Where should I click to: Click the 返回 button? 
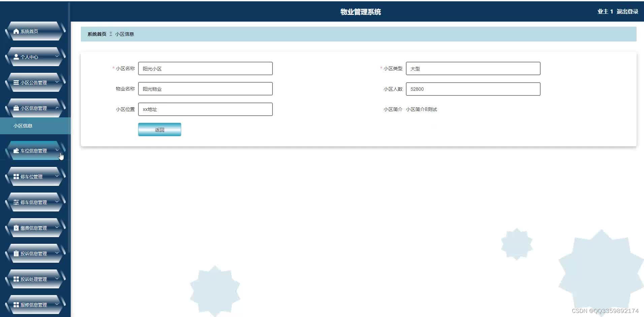click(x=160, y=129)
